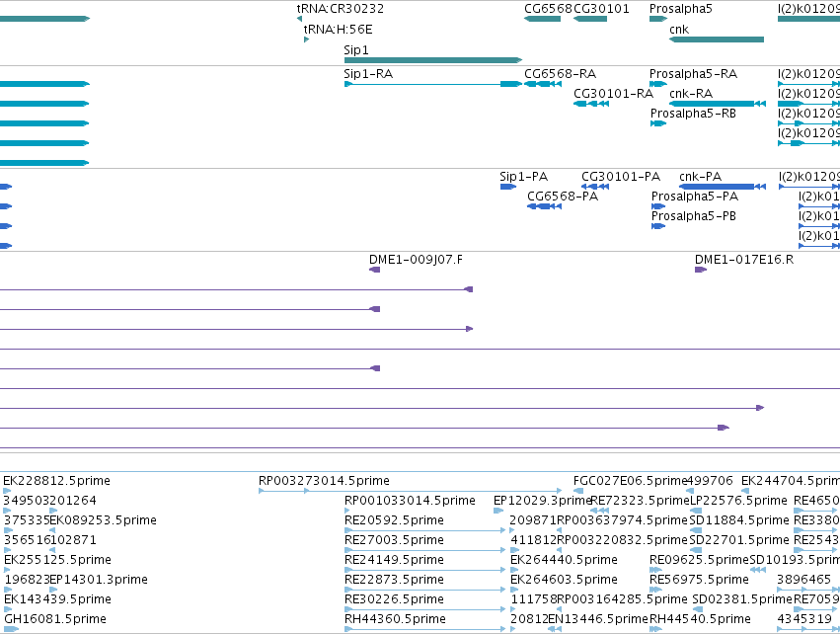The image size is (840, 634).
Task: Click the EP14301.3prime EST
Action: [x=53, y=590]
